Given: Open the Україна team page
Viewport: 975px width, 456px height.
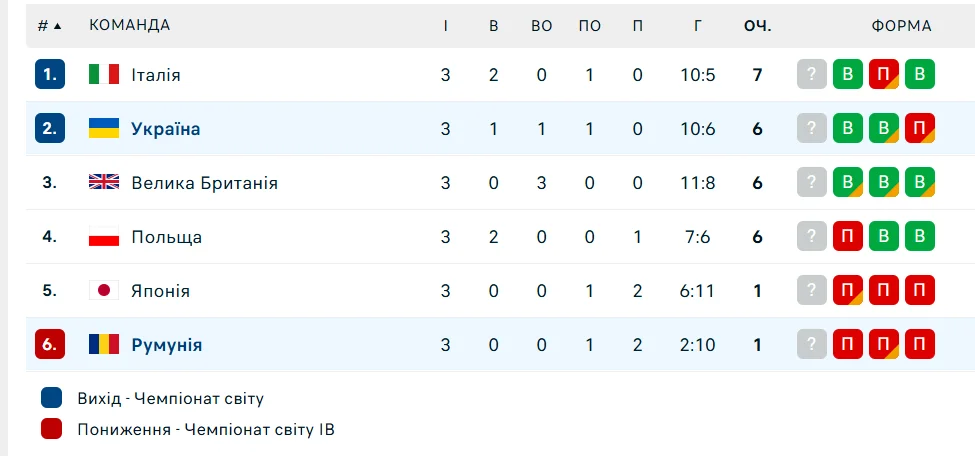Looking at the screenshot, I should [166, 129].
